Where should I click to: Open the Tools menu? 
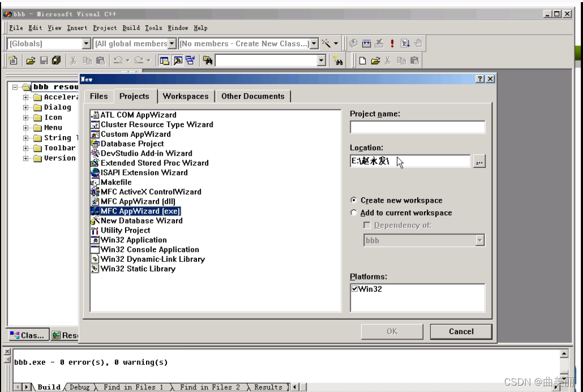point(154,28)
